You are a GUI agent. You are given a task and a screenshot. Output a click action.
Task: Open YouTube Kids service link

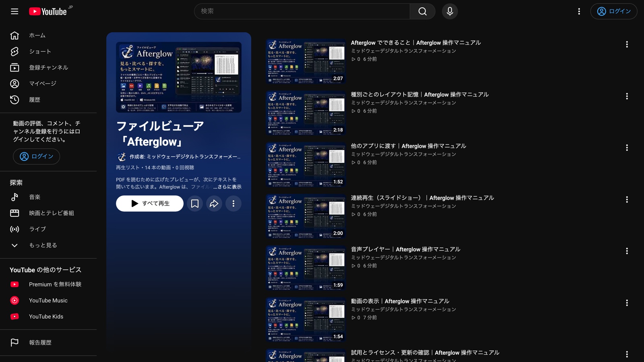click(48, 317)
